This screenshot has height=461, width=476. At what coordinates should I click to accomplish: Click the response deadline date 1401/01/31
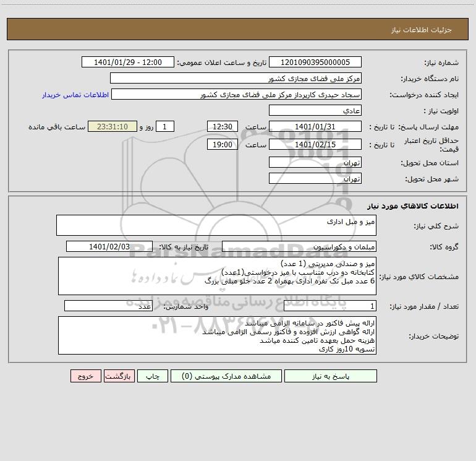tap(315, 126)
